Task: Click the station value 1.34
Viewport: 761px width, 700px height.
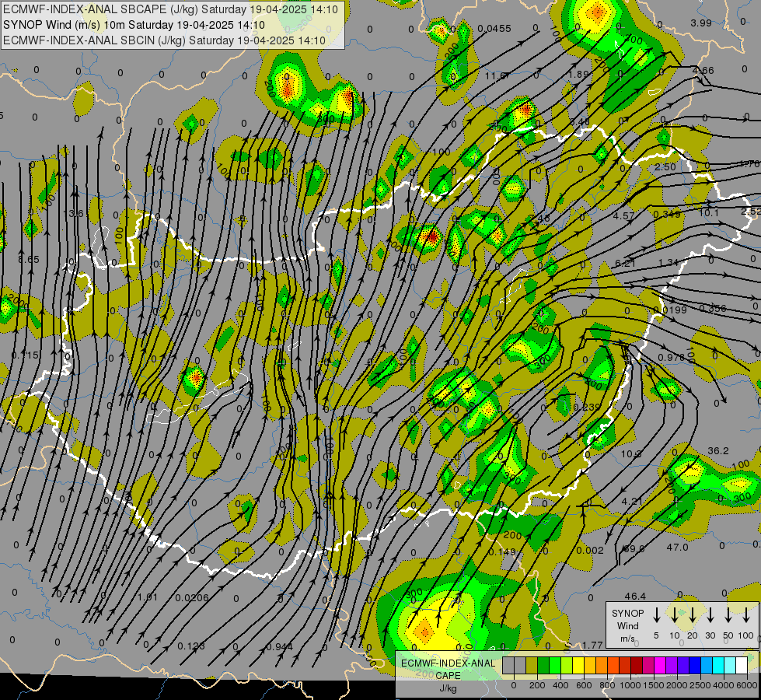Action: click(x=668, y=262)
